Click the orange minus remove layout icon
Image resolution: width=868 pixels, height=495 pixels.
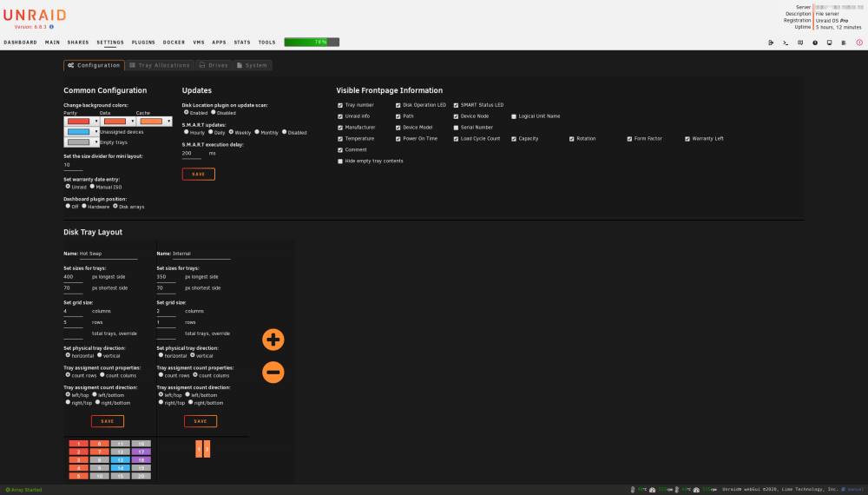tap(273, 372)
